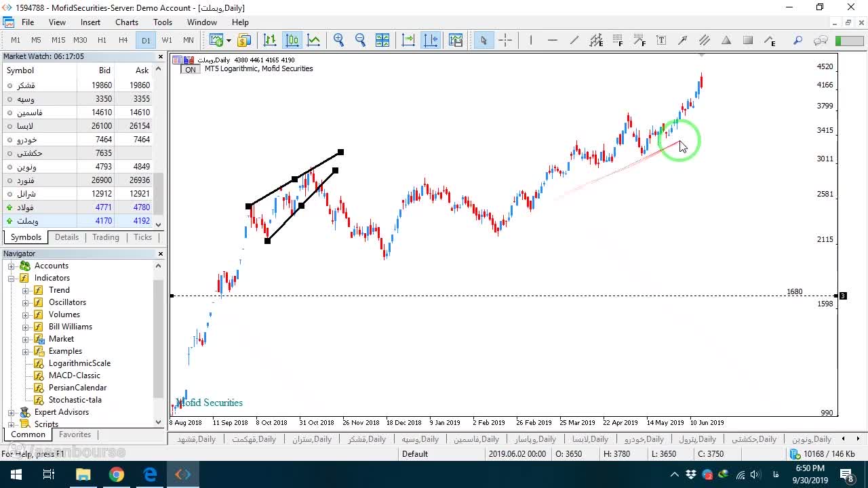
Task: Activate the vertical line tool
Action: (x=531, y=40)
